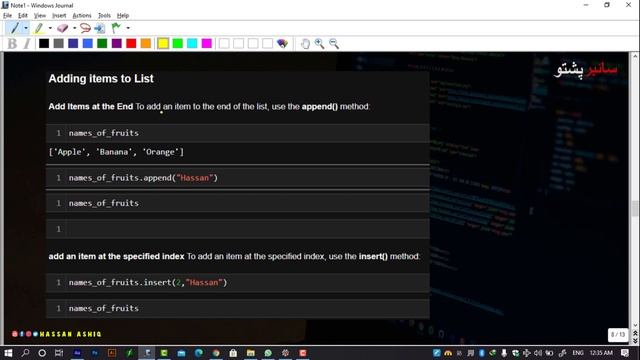This screenshot has height=360, width=640.
Task: Click the page indicator 8 / 13
Action: [618, 335]
